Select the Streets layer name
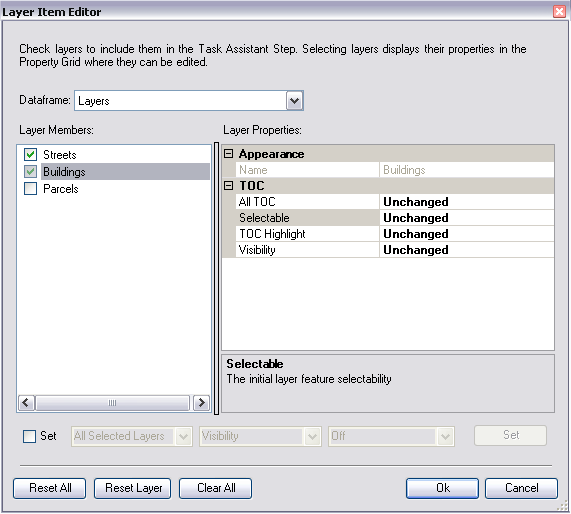The image size is (571, 514). coord(60,155)
